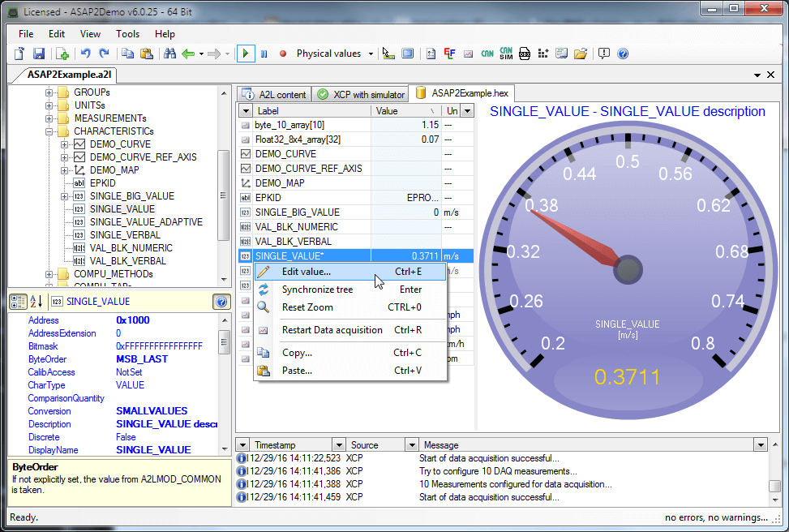The image size is (789, 532).
Task: Start data acquisition with green play button
Action: [x=246, y=54]
